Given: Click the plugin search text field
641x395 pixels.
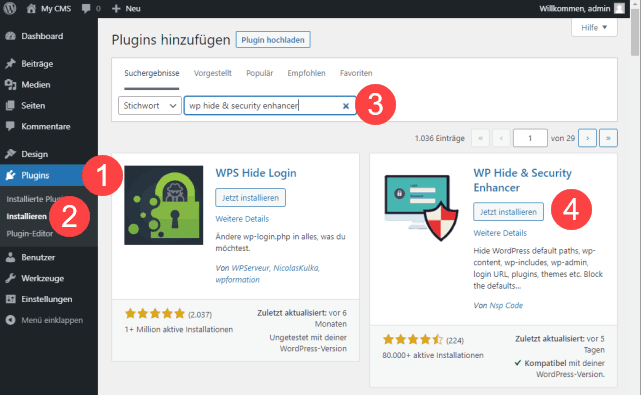Looking at the screenshot, I should (270, 105).
